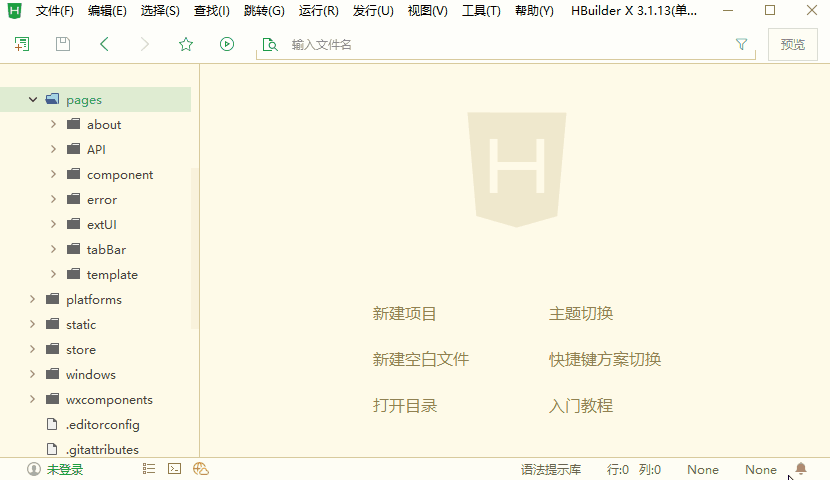Expand the component folder arrow
This screenshot has height=480, width=830.
(53, 174)
